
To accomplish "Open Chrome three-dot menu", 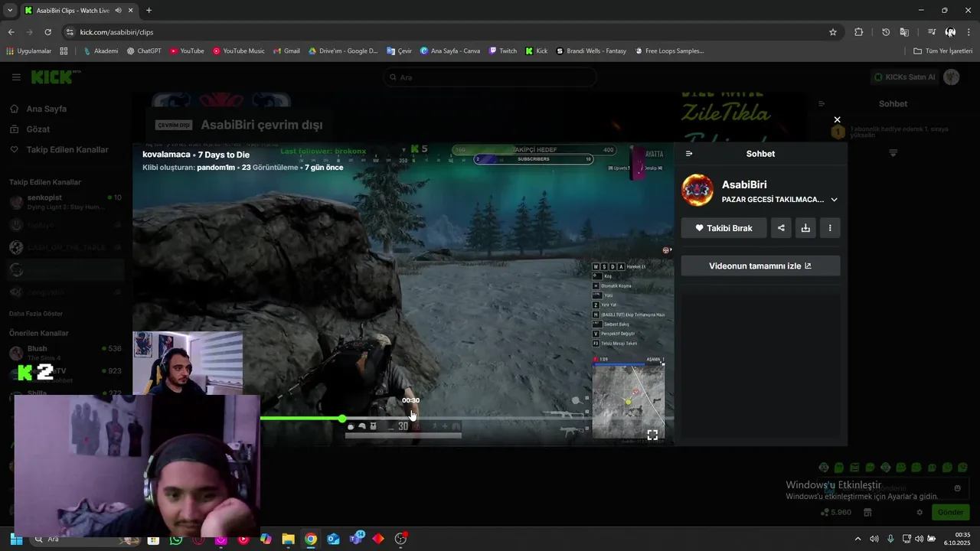I will tap(969, 32).
